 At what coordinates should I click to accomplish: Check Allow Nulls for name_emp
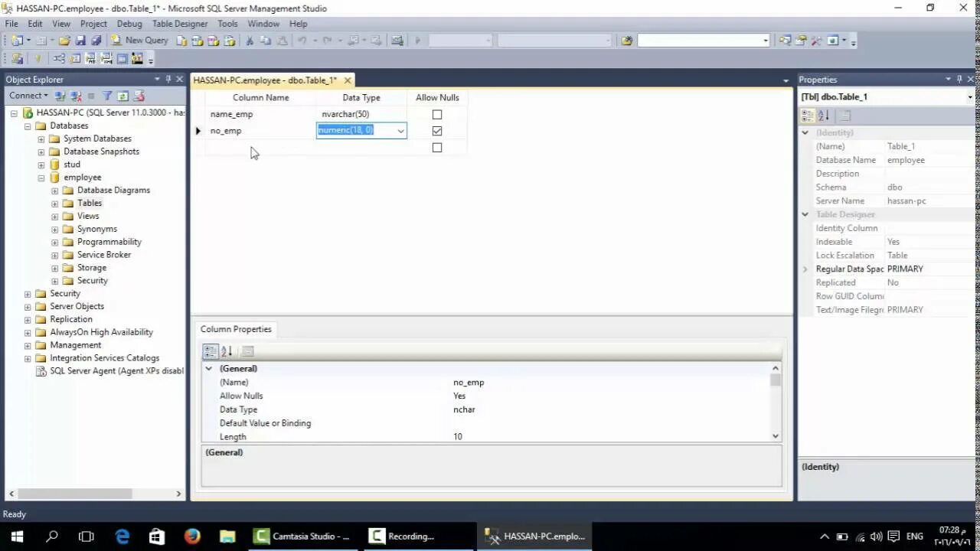click(x=437, y=114)
